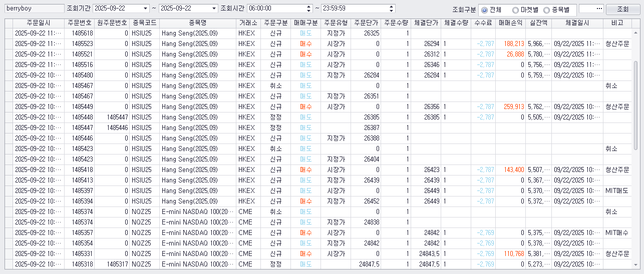
Task: Sort by 종목코드 column header
Action: [x=145, y=23]
